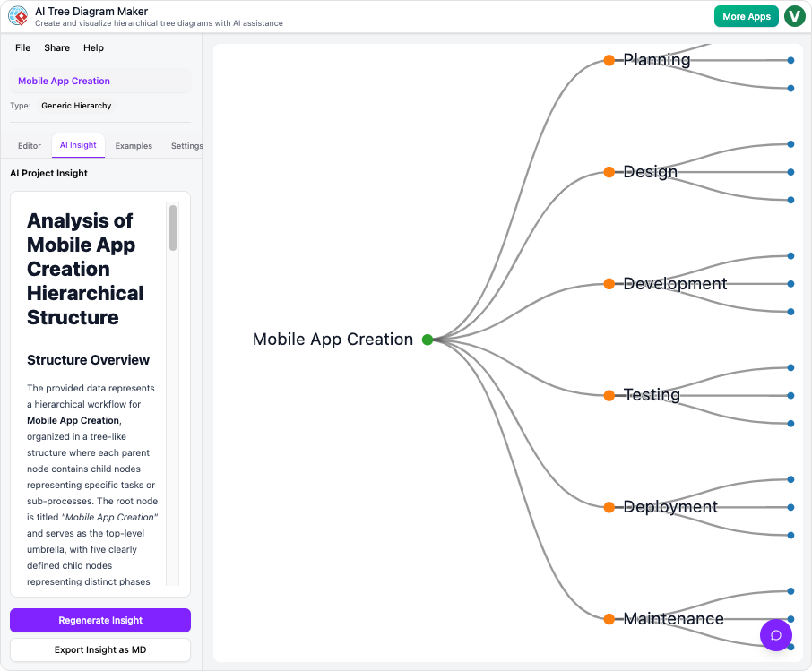Screen dimensions: 812x671
Task: Click the Regenerate Insight button
Action: click(x=99, y=620)
